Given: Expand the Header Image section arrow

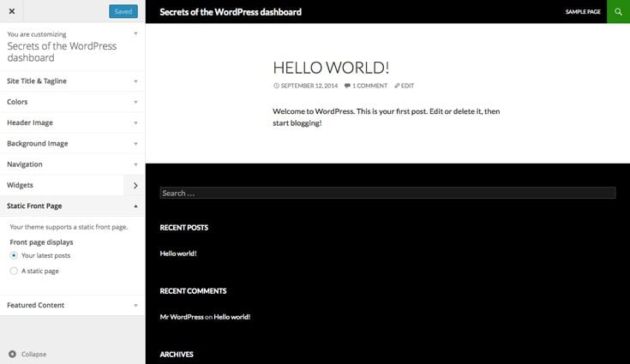Looking at the screenshot, I should click(135, 122).
